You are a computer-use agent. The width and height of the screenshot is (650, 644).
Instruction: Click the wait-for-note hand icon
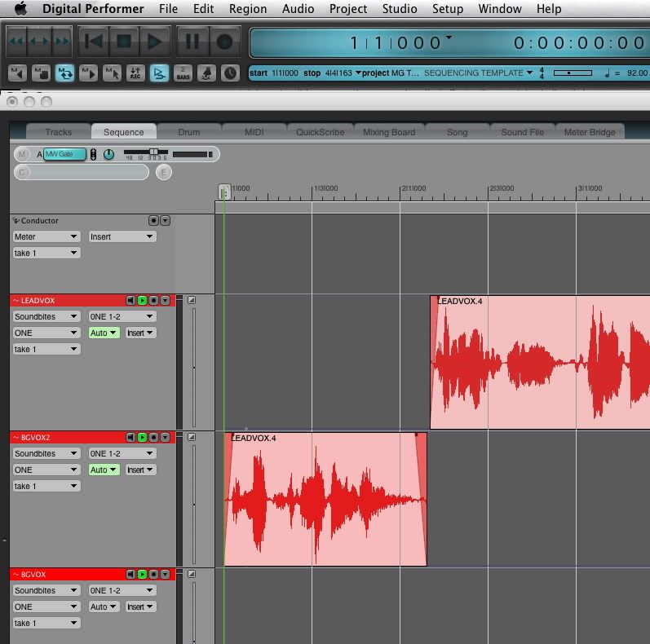[206, 73]
